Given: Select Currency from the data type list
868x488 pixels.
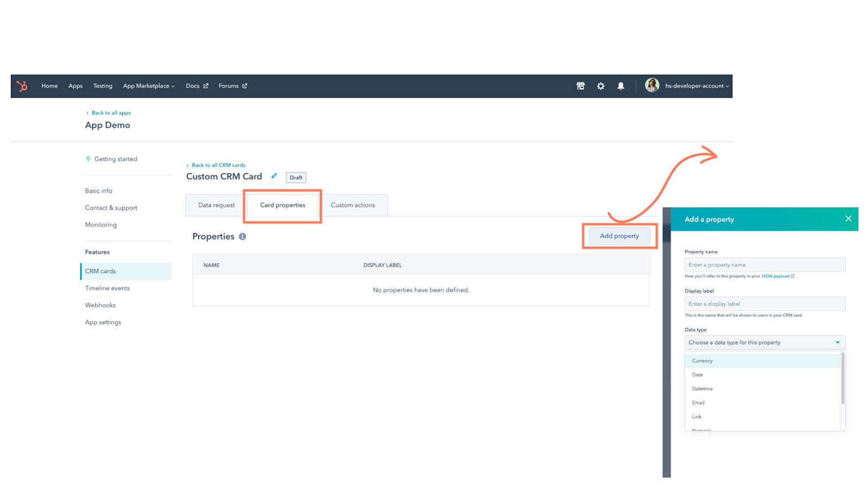Looking at the screenshot, I should tap(702, 360).
